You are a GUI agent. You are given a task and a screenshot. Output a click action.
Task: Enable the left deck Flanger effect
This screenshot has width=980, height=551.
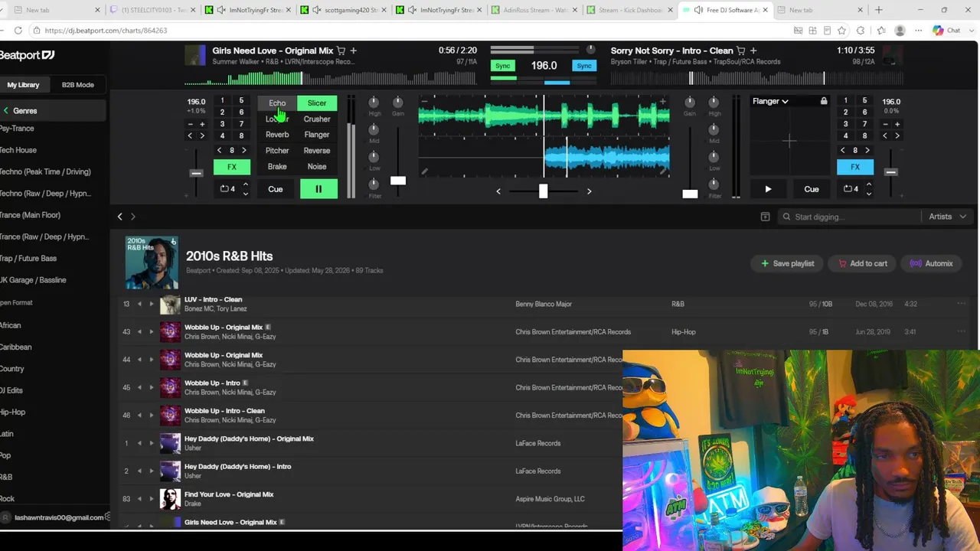(317, 135)
